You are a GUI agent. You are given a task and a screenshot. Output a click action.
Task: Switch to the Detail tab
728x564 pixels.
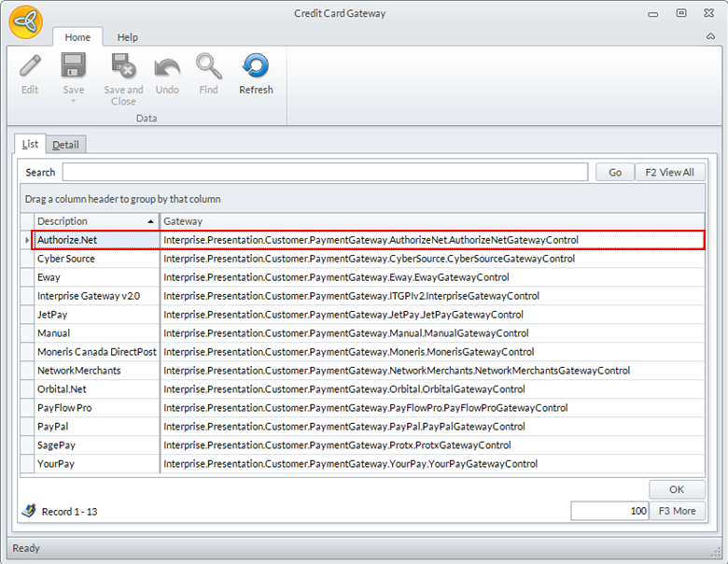tap(65, 145)
